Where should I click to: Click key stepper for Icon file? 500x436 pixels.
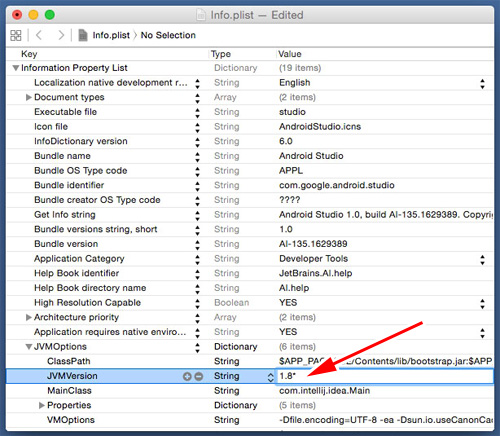pos(197,127)
